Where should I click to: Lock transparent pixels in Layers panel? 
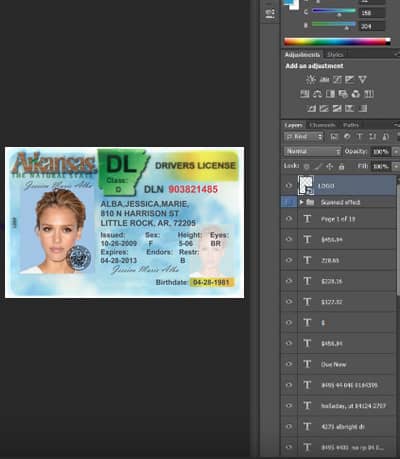[x=306, y=166]
